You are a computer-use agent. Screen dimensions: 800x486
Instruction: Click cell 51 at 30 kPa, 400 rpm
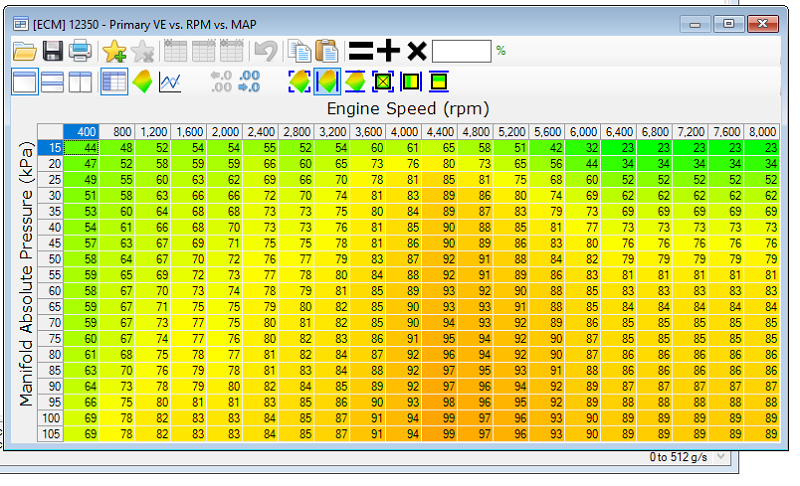click(81, 195)
